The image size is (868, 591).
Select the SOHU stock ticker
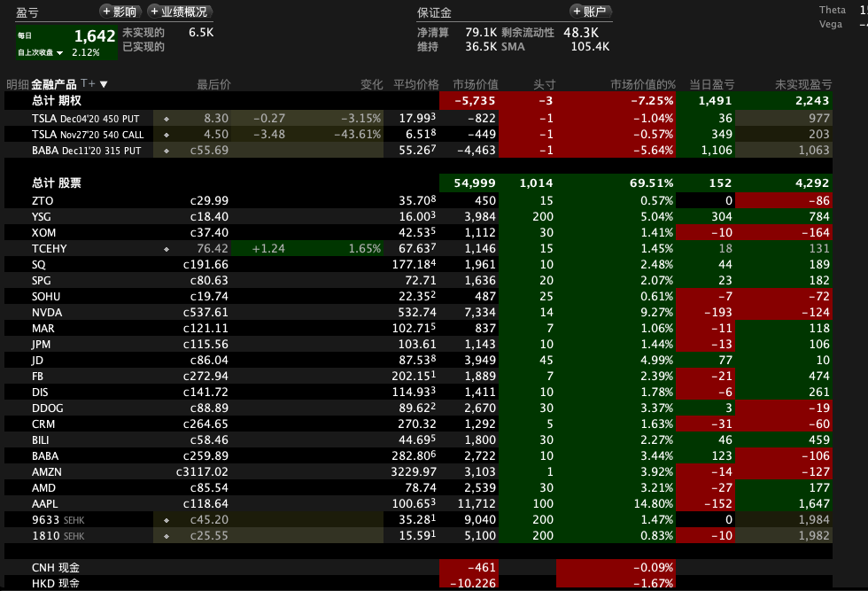(46, 297)
